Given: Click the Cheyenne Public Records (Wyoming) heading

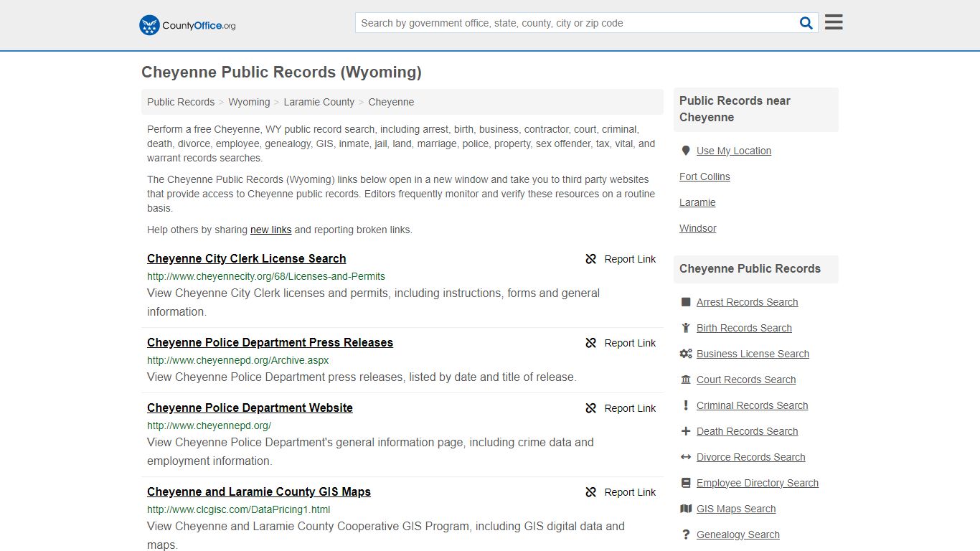Looking at the screenshot, I should pos(281,72).
